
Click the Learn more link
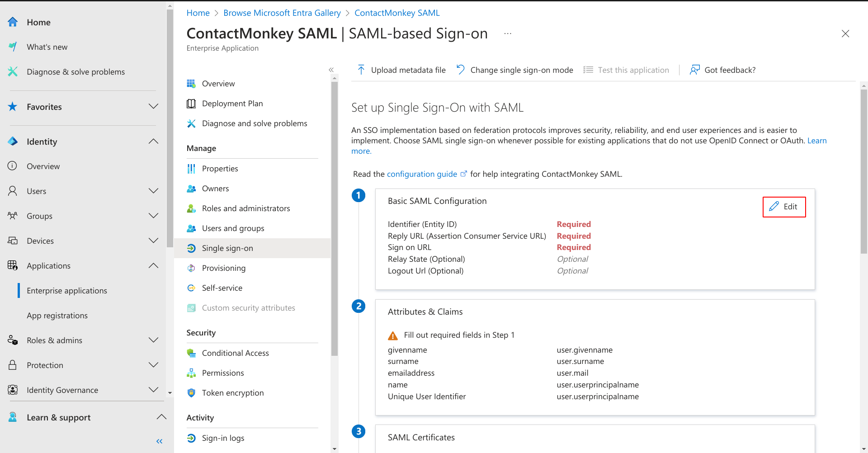tap(817, 141)
